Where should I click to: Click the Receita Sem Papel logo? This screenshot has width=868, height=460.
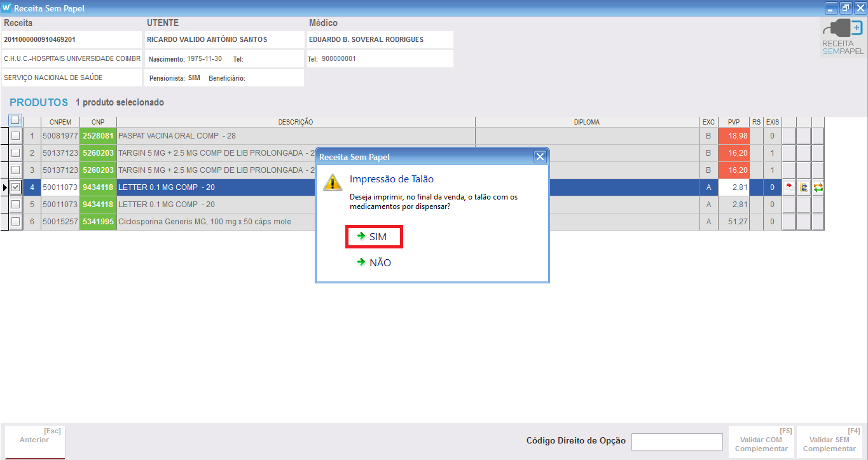tap(843, 37)
